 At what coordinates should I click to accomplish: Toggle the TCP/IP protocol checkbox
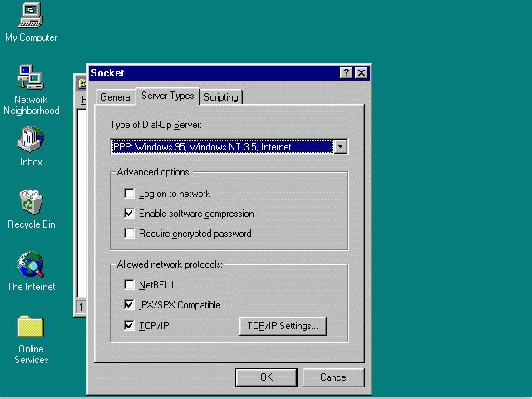[129, 325]
